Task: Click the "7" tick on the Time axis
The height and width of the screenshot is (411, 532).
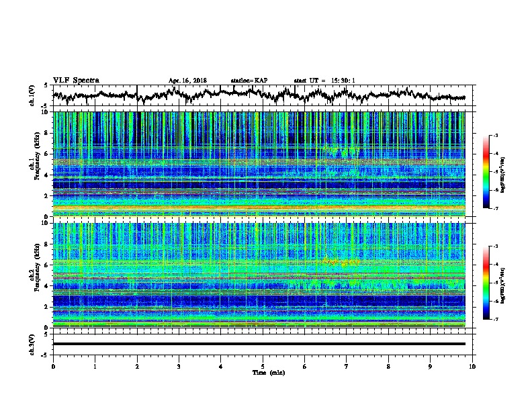Action: [347, 367]
